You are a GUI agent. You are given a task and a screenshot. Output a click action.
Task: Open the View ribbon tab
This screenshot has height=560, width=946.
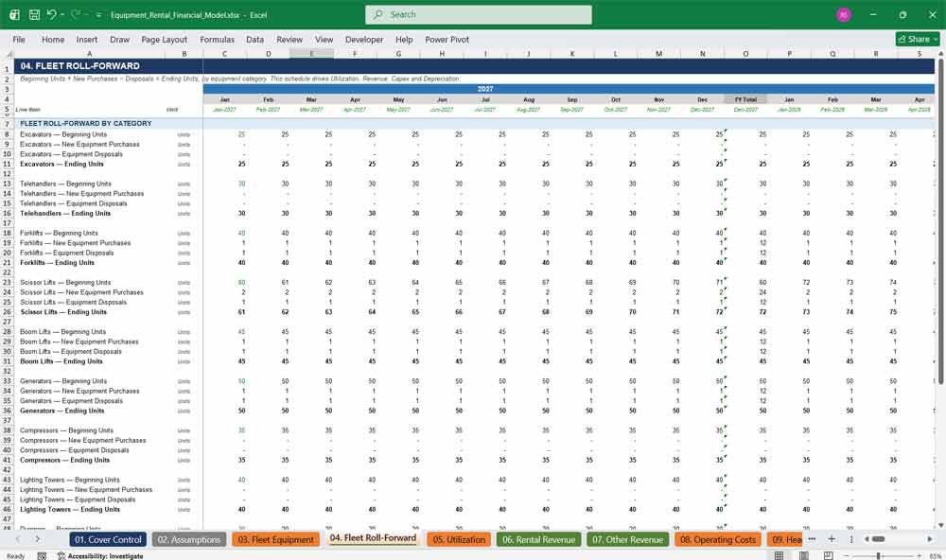(324, 39)
